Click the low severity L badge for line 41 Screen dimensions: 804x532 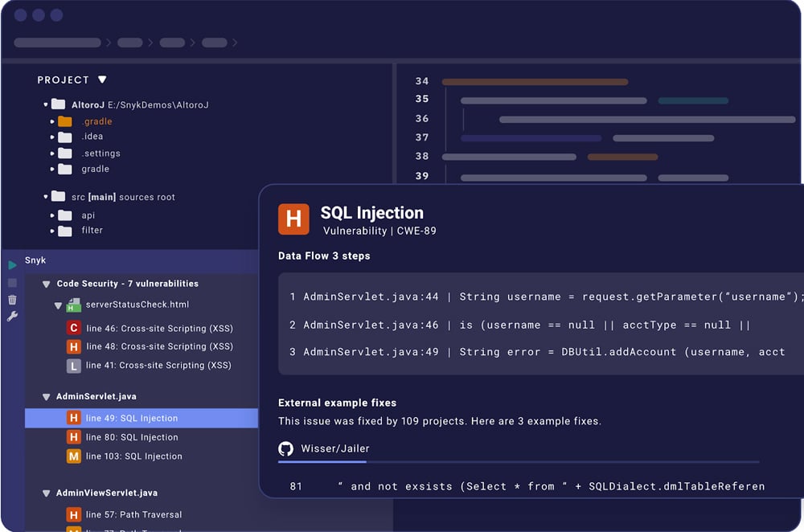(73, 366)
